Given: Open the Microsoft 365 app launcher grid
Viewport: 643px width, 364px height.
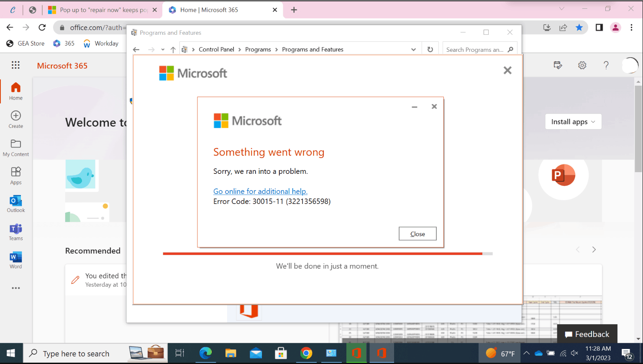Looking at the screenshot, I should click(15, 65).
